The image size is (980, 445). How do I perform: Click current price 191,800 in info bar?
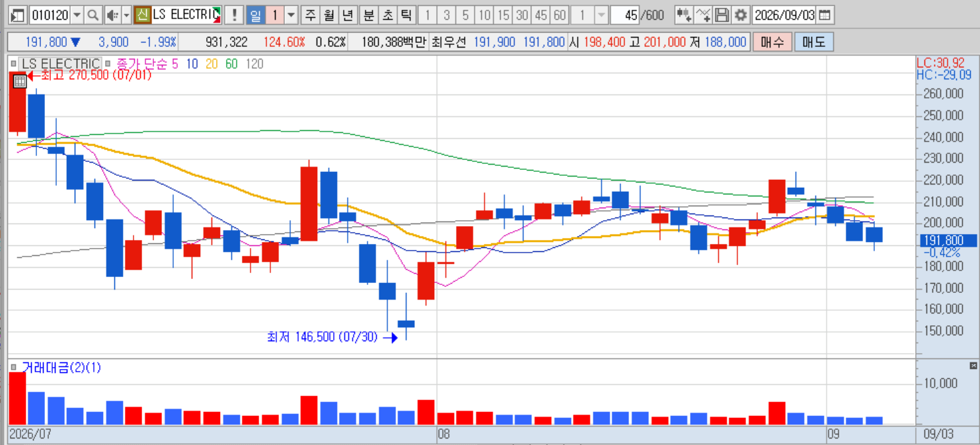tap(46, 42)
